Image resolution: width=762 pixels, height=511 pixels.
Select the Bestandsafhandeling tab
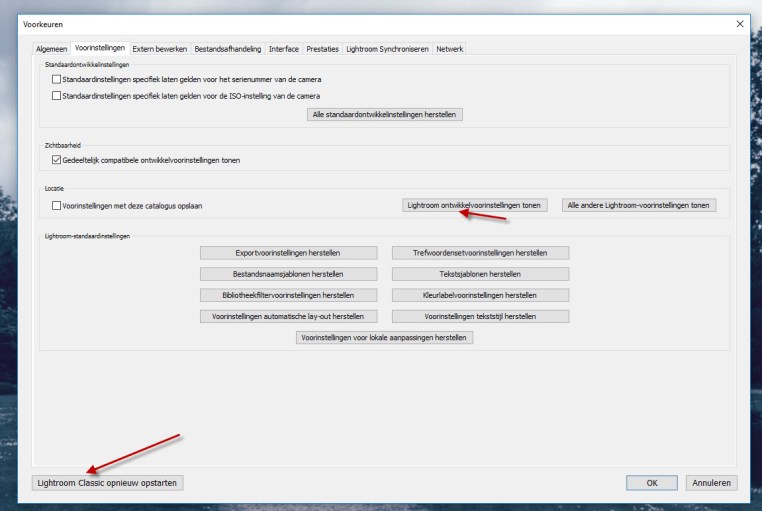point(227,49)
